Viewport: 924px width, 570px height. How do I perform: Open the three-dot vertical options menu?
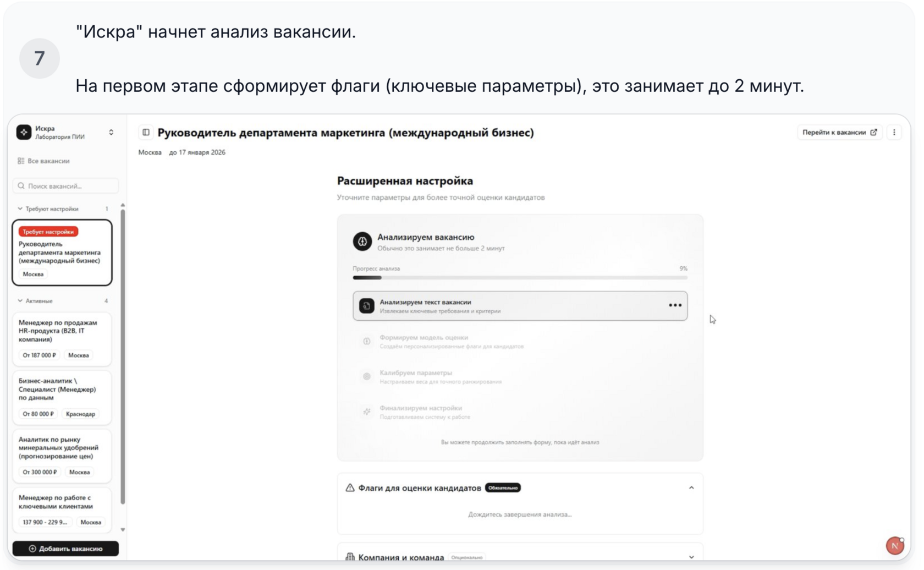894,132
